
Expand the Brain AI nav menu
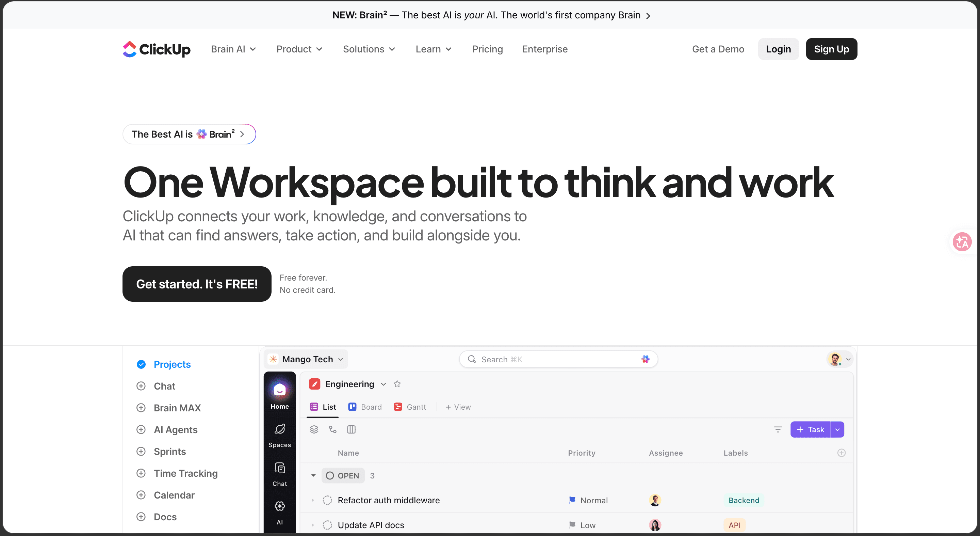pyautogui.click(x=233, y=49)
